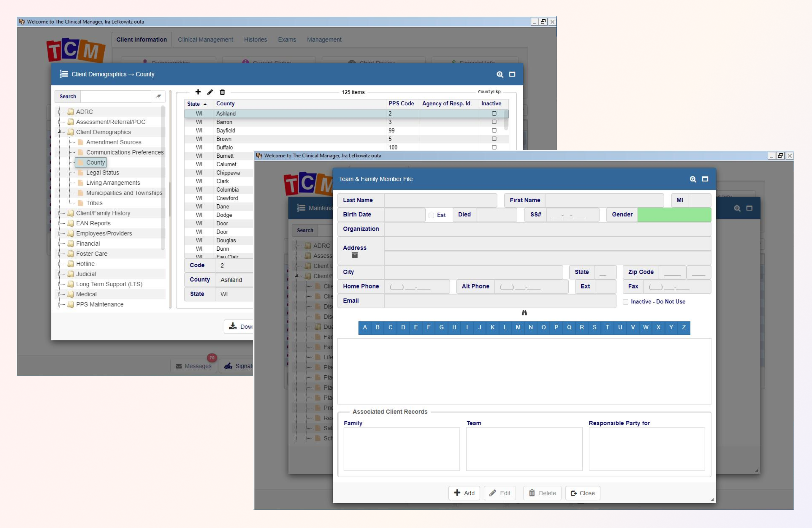This screenshot has height=528, width=812.
Task: Click into the Organization input field
Action: [547, 229]
